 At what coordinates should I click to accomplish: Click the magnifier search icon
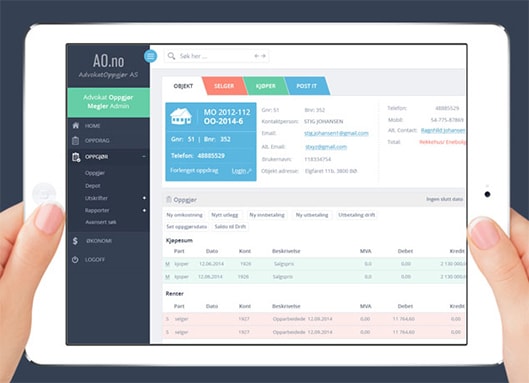pyautogui.click(x=171, y=56)
